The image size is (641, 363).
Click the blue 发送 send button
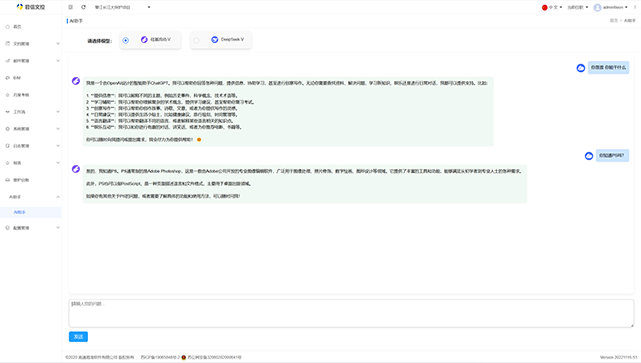(78, 336)
